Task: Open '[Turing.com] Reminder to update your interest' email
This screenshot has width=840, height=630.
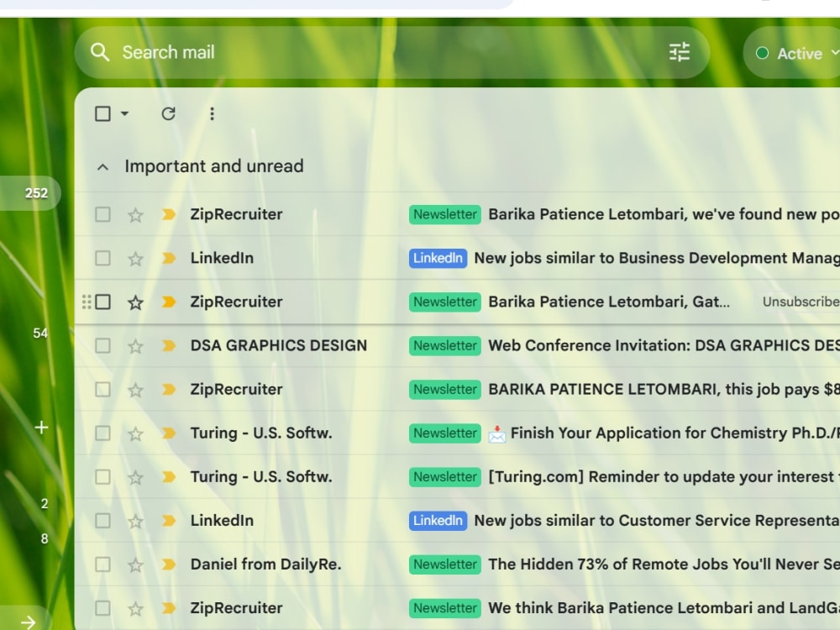Action: point(664,477)
